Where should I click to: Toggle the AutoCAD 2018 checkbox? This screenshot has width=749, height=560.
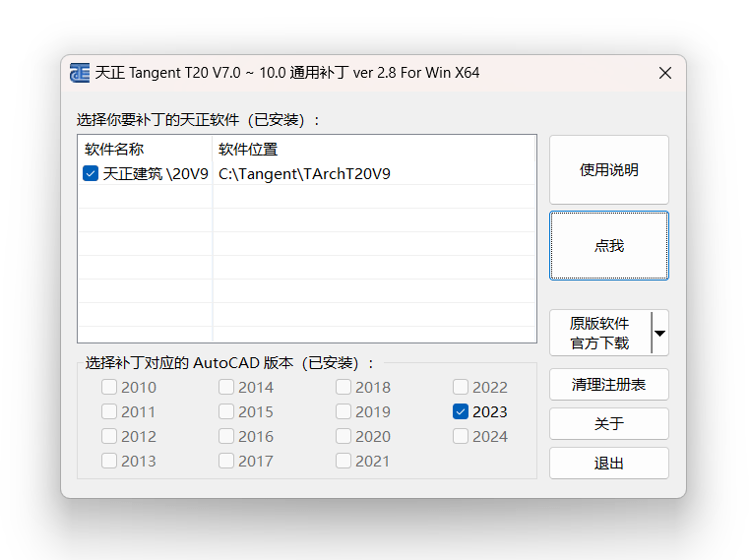point(343,387)
